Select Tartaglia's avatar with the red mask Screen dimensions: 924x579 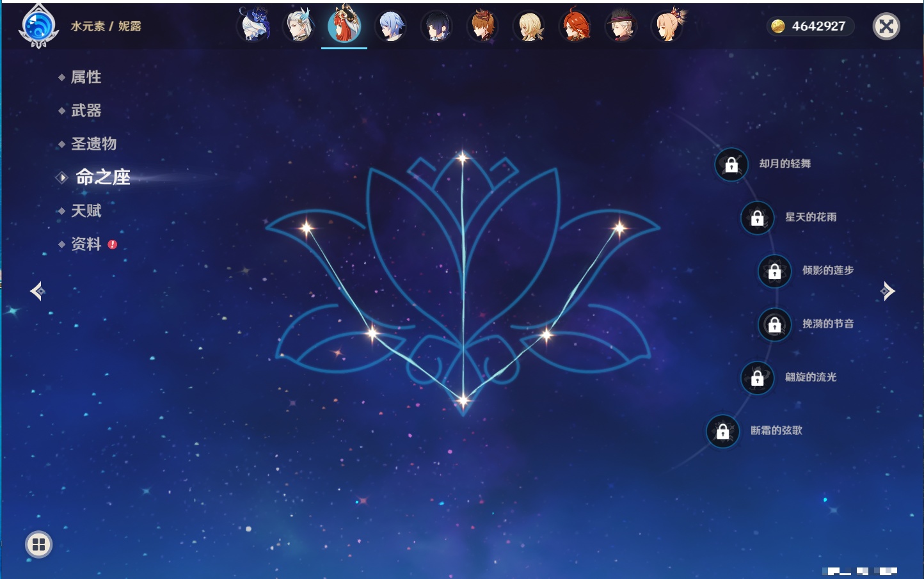(483, 26)
